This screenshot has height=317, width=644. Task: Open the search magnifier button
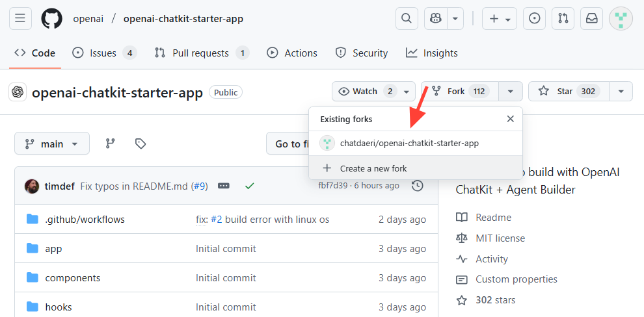tap(407, 19)
